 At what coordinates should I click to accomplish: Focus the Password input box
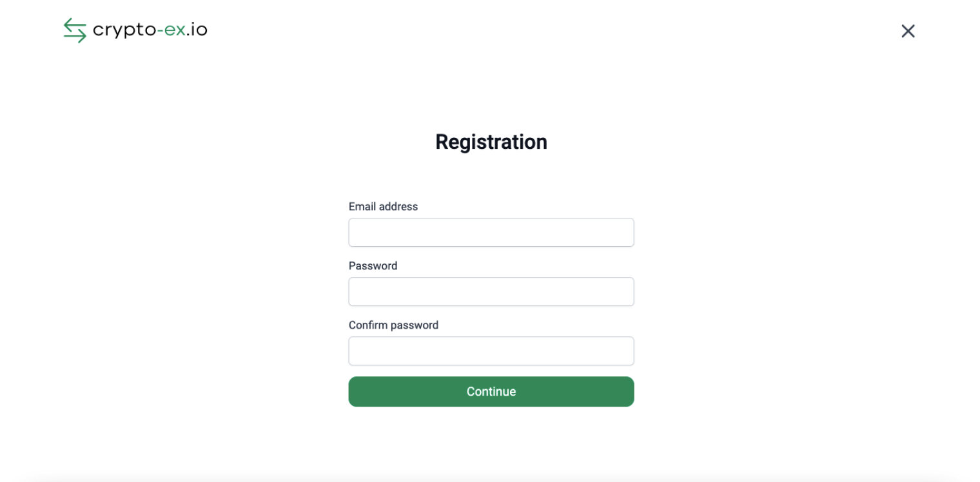coord(491,291)
